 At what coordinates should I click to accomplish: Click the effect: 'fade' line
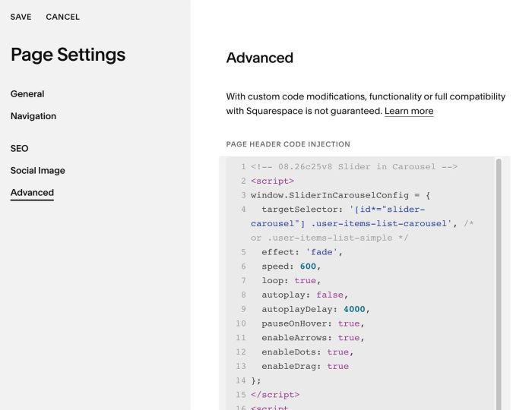point(302,252)
